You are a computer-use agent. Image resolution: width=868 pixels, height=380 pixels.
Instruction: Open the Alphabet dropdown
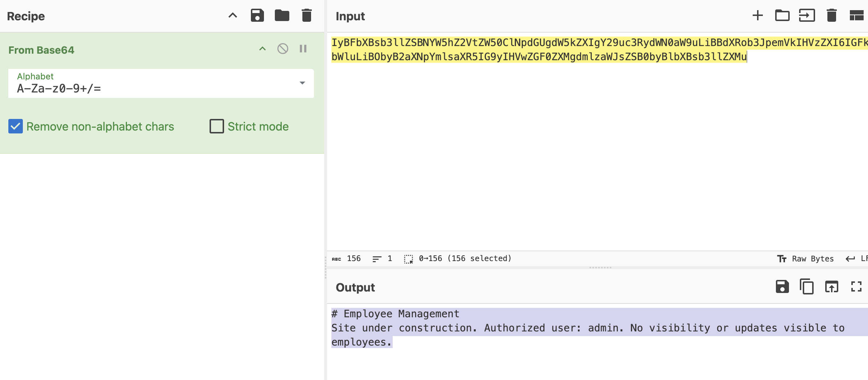[x=302, y=83]
